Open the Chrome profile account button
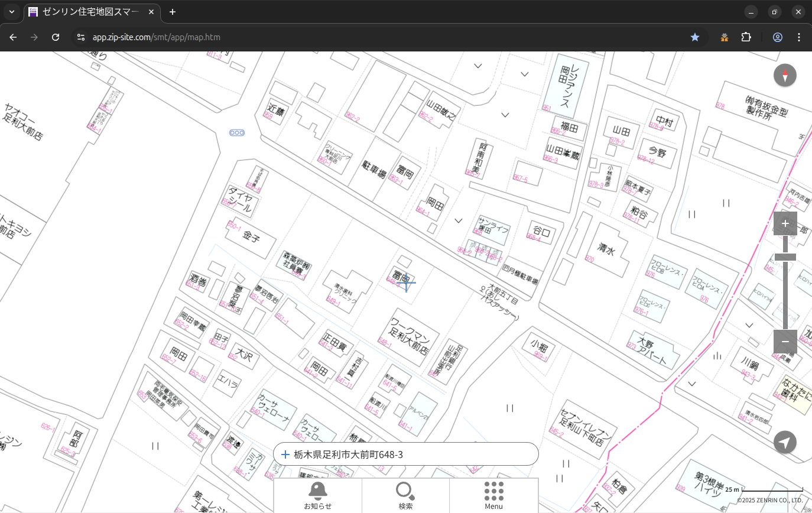Screen dimensions: 812x513 778,37
